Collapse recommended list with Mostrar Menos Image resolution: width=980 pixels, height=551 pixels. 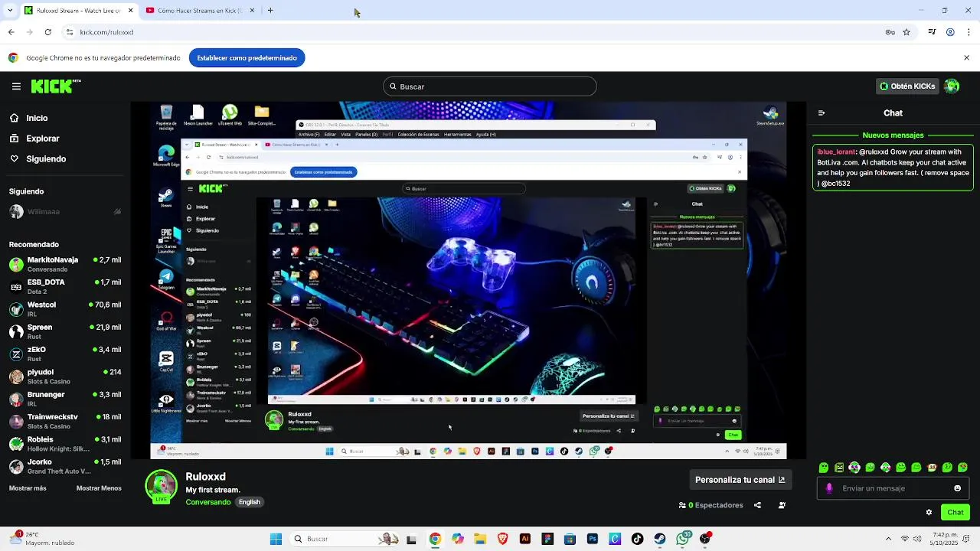coord(99,488)
